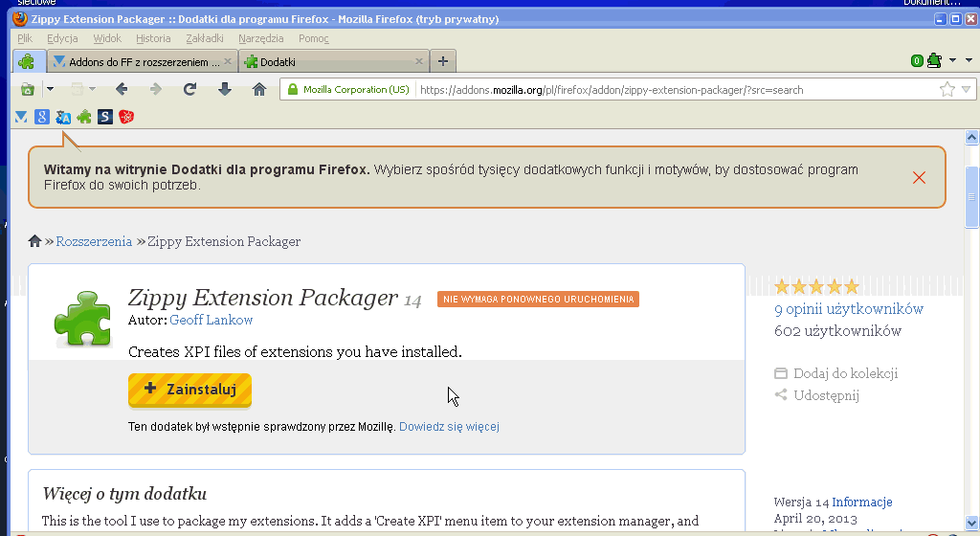The image size is (980, 536).
Task: Click page scrollbar down arrow
Action: pyautogui.click(x=971, y=523)
